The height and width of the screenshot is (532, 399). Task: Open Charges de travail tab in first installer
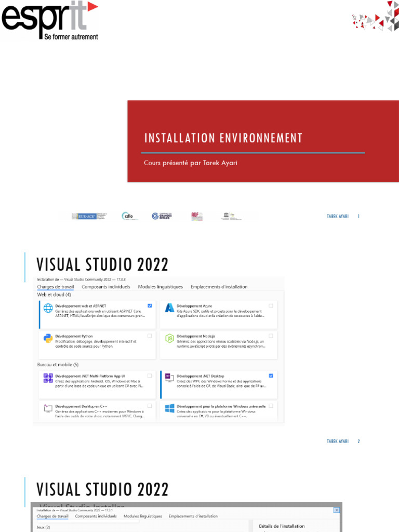55,287
